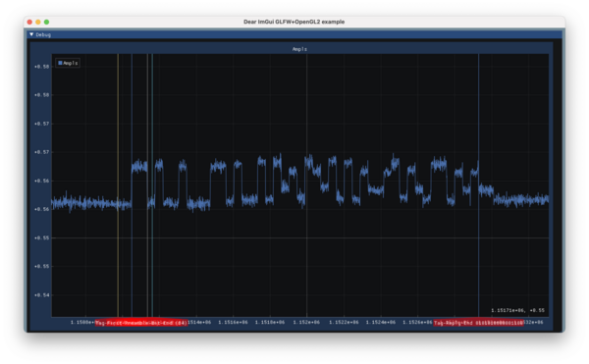Click the 1.1516e+06 x-axis tick label
Viewport: 589px width, 364px height.
pos(233,322)
